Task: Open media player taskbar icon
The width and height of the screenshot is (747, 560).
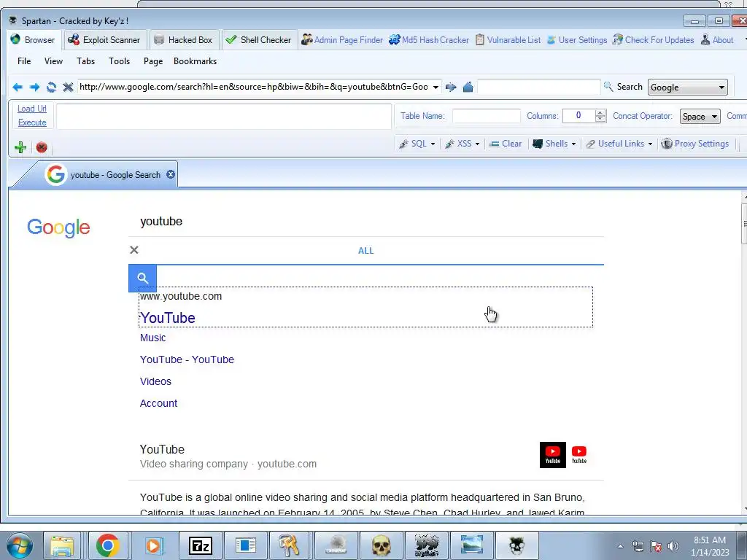Action: (153, 545)
